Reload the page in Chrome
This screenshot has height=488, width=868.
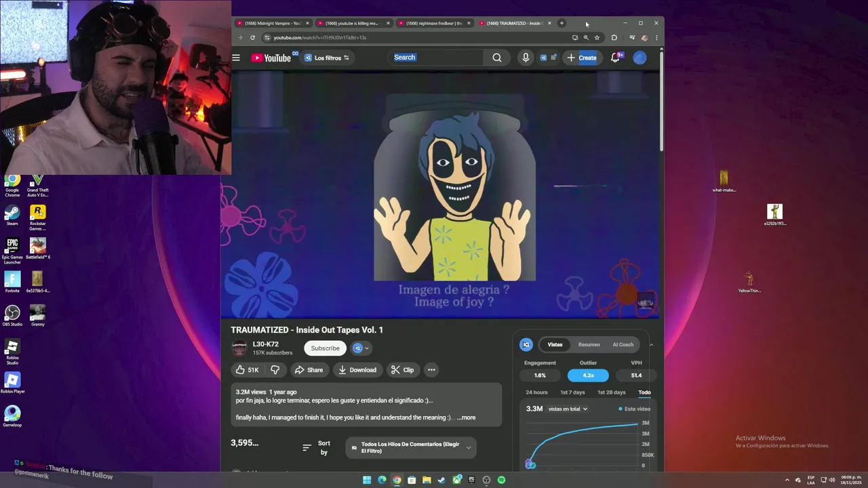pyautogui.click(x=253, y=38)
